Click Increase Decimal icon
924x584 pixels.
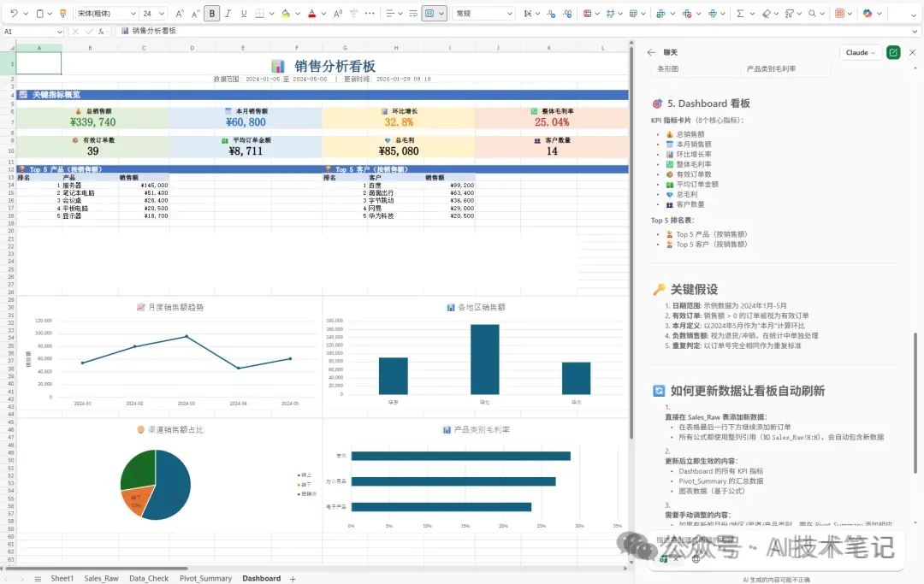pos(551,13)
